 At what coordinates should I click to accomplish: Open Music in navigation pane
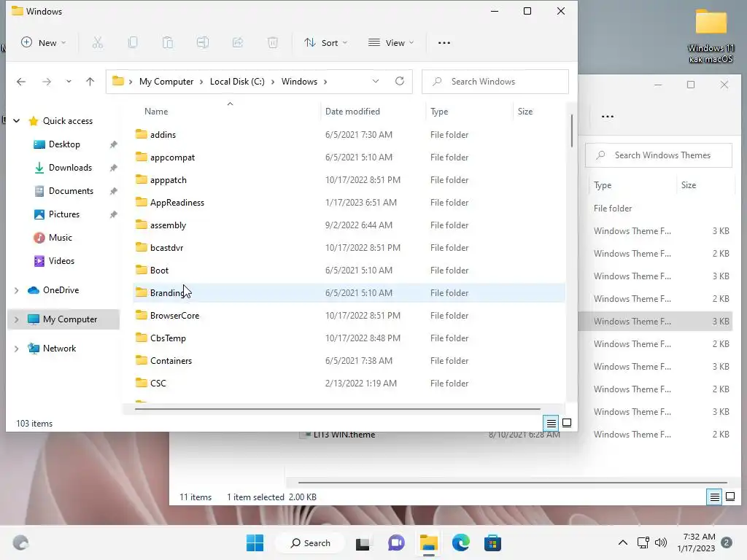pos(60,238)
